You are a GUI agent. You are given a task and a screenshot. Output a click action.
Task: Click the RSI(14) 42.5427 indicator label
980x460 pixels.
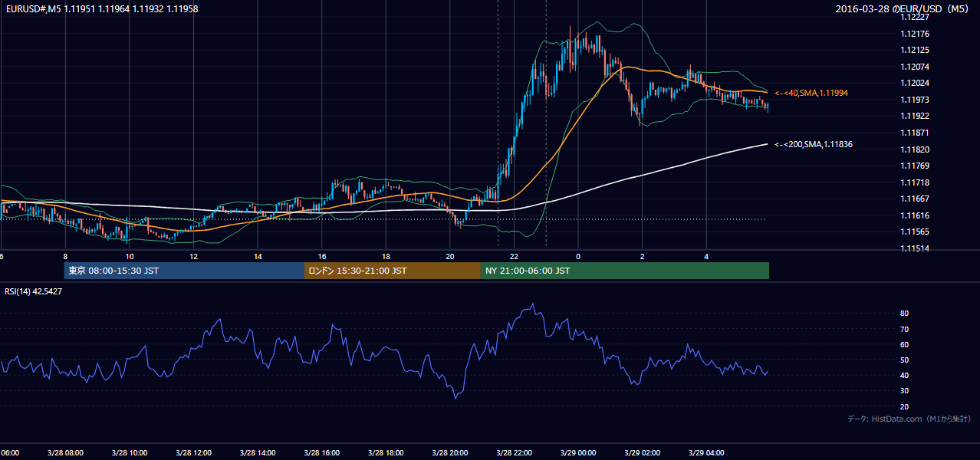[x=34, y=291]
